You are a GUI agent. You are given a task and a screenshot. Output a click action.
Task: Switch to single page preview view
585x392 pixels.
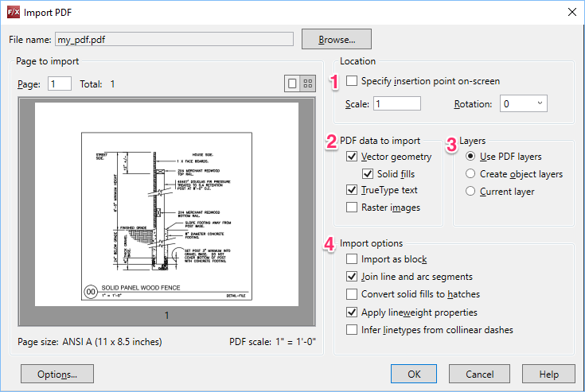click(292, 83)
